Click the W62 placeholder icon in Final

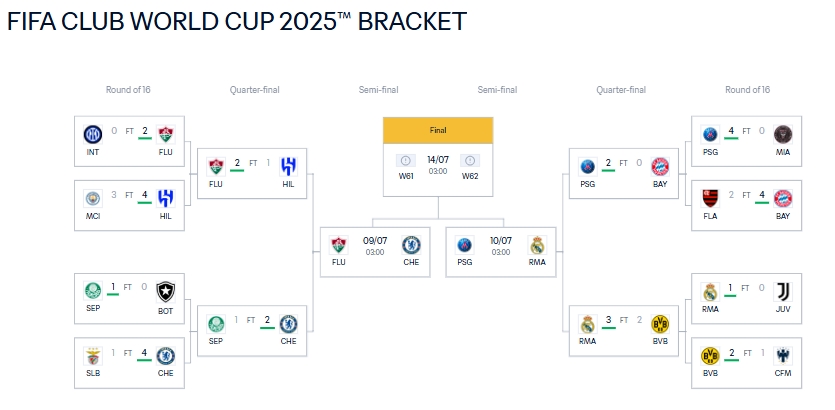coord(470,160)
